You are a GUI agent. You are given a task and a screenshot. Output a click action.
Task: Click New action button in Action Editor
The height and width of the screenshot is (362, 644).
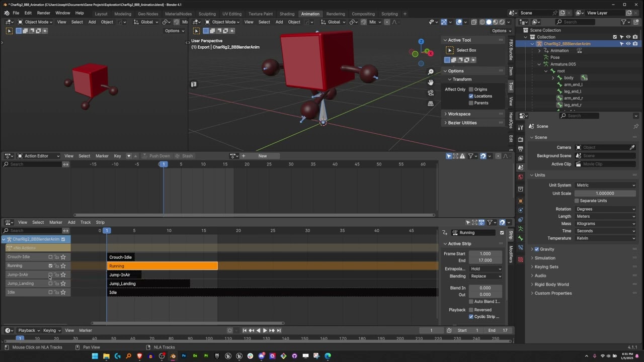click(x=263, y=156)
